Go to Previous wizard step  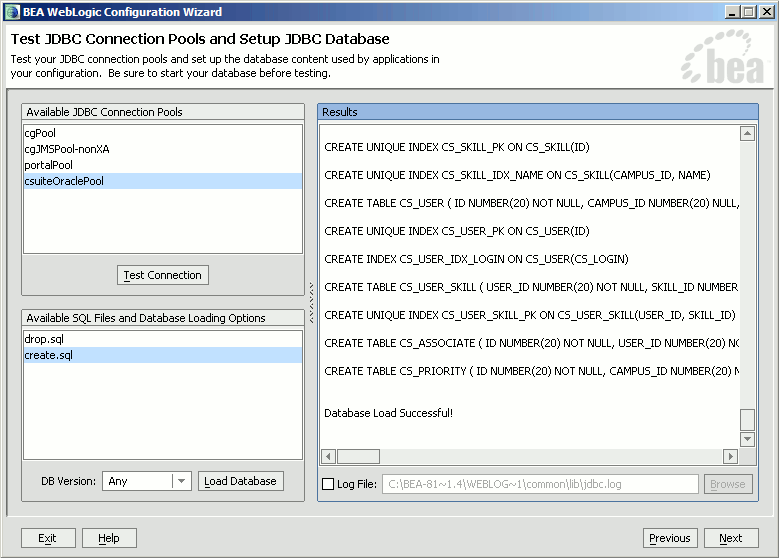(670, 538)
